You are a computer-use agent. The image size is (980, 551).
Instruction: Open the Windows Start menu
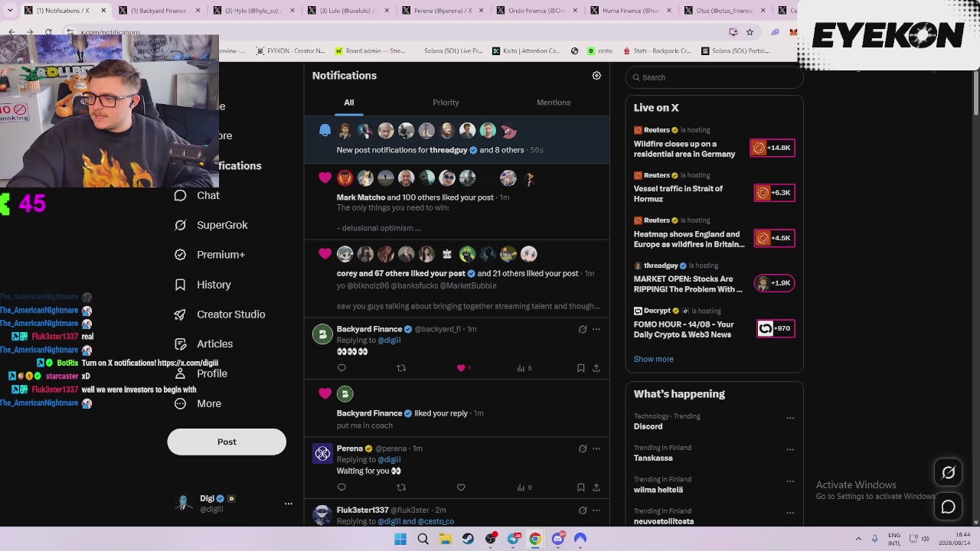[x=400, y=539]
